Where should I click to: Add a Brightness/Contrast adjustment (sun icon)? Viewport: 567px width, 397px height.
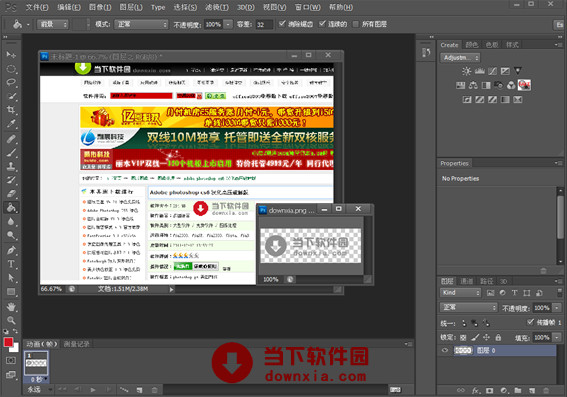[466, 71]
